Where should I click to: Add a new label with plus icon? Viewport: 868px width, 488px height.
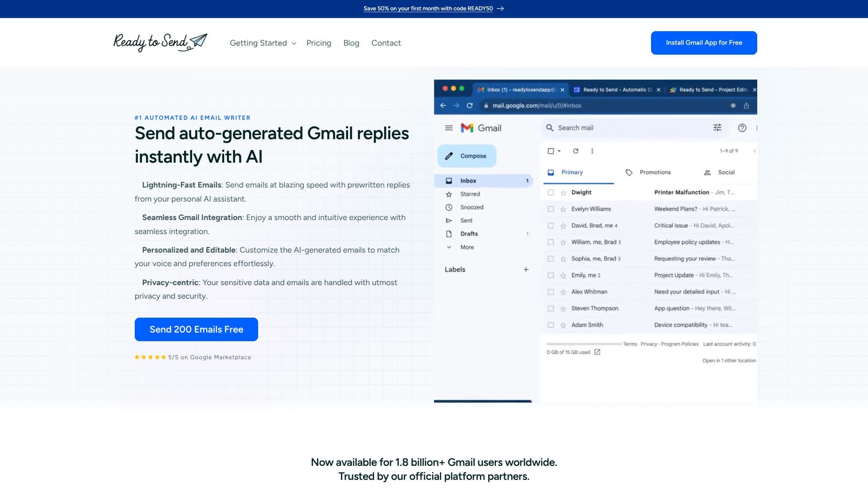[x=526, y=269]
